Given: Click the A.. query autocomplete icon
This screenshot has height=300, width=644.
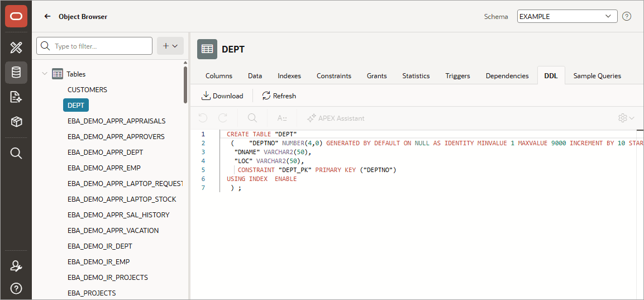Looking at the screenshot, I should point(282,118).
